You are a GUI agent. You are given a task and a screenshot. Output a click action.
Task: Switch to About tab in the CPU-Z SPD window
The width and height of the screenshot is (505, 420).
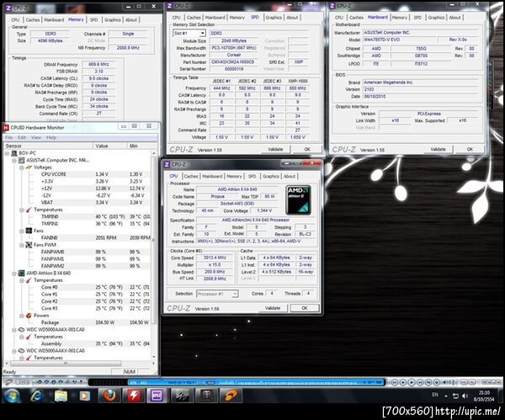(x=292, y=18)
